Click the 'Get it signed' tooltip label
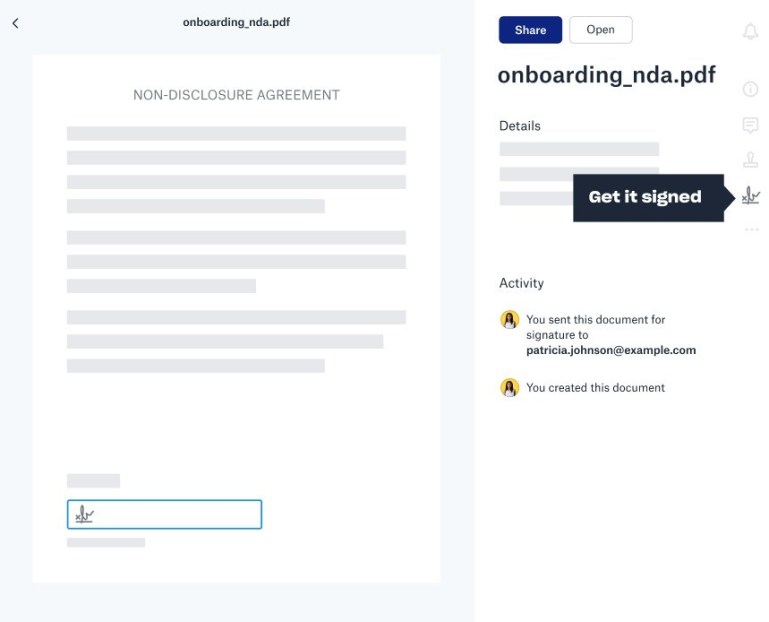 645,197
